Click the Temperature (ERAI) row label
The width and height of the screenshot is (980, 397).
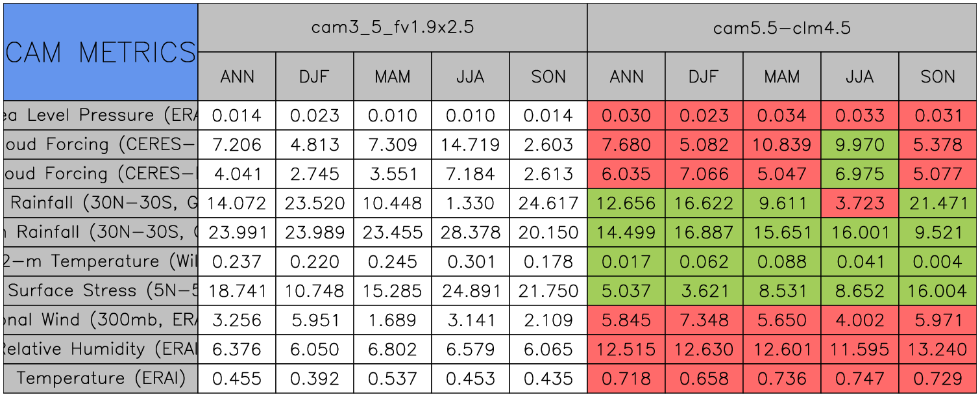click(x=101, y=378)
